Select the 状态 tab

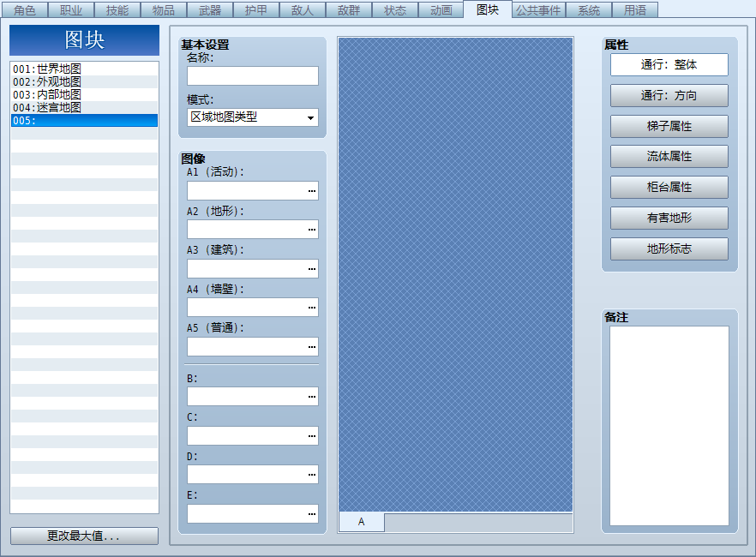pos(395,10)
